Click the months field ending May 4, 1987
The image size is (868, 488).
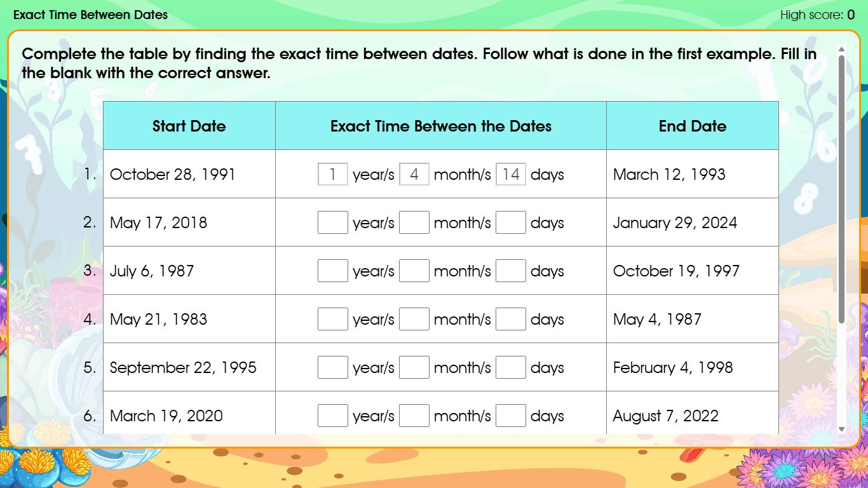click(414, 319)
